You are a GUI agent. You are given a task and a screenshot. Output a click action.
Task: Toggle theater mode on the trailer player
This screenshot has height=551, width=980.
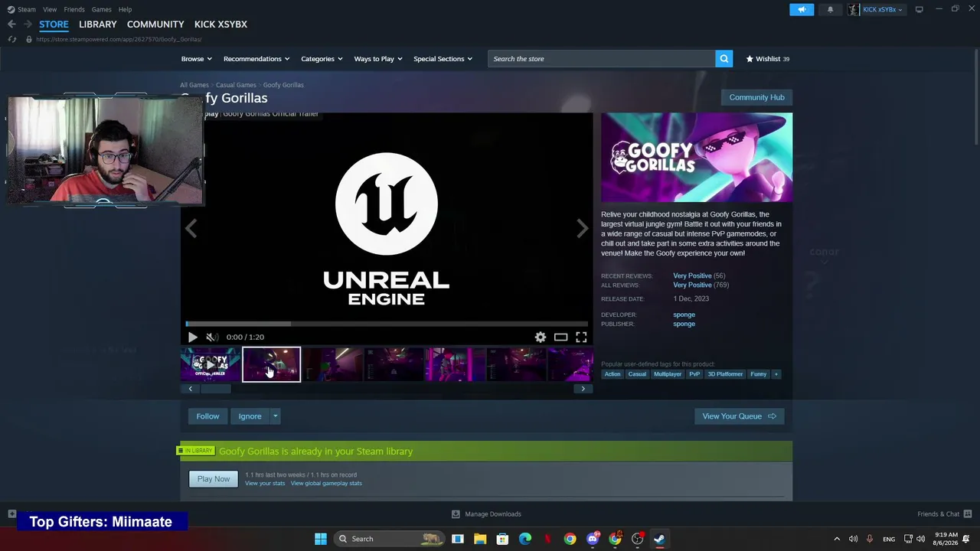(x=560, y=337)
